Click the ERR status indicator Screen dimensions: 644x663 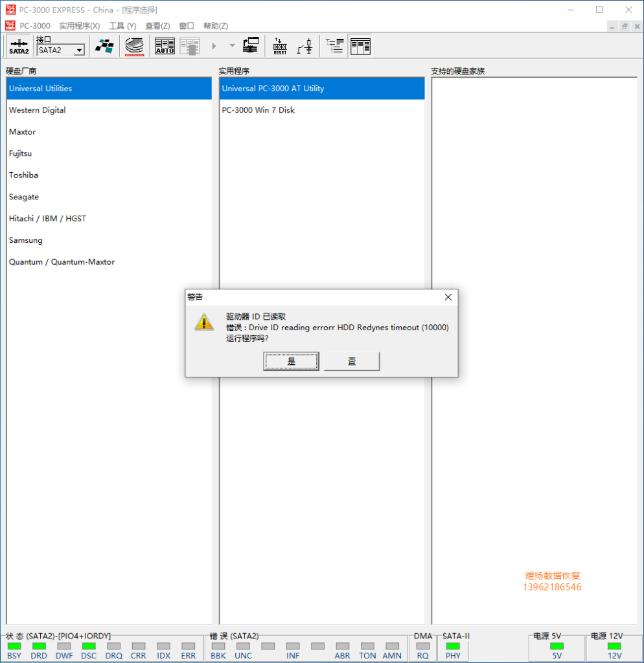189,646
